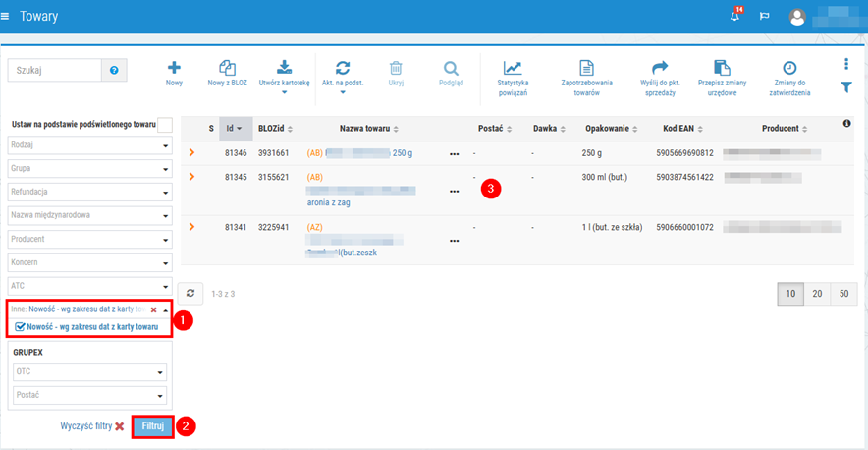The height and width of the screenshot is (450, 868).
Task: Sort by Kod EAN column header
Action: pyautogui.click(x=683, y=129)
